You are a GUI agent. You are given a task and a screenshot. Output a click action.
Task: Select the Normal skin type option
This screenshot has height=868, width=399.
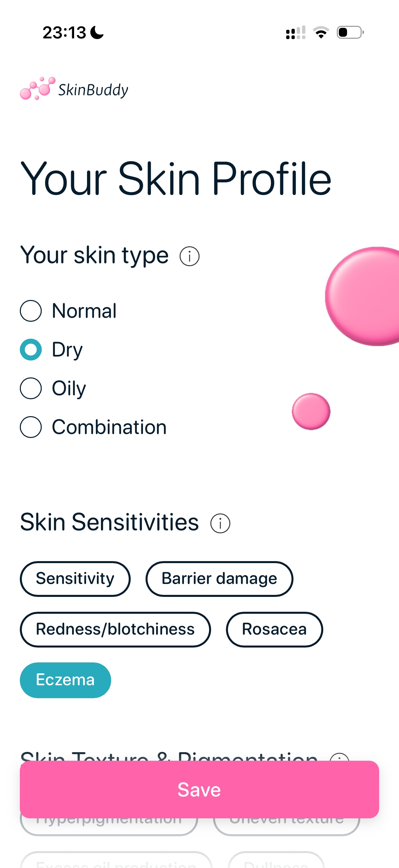click(31, 311)
